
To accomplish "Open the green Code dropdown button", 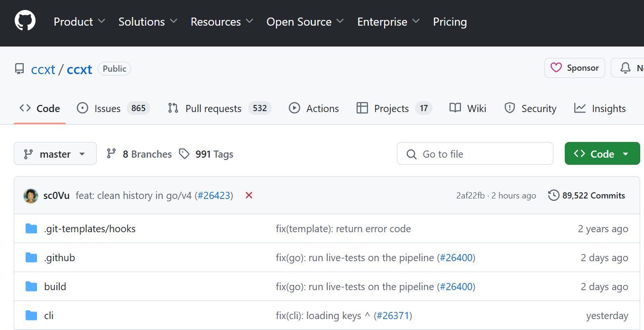I will coord(602,154).
